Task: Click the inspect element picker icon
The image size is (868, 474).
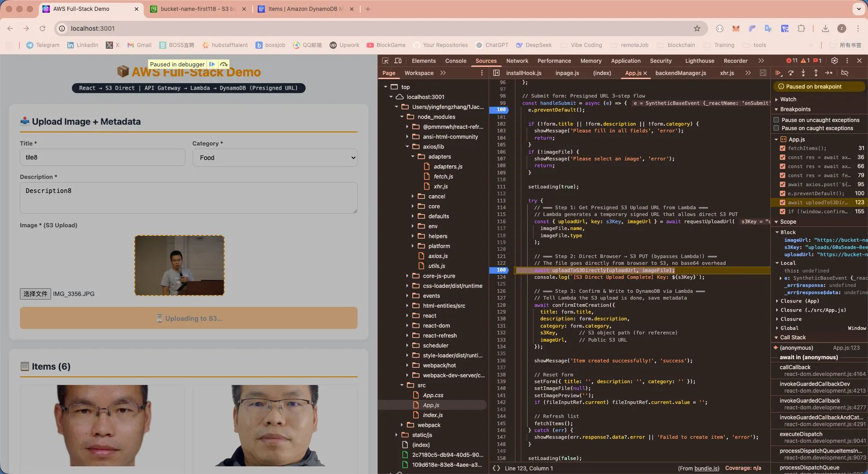Action: click(x=385, y=61)
